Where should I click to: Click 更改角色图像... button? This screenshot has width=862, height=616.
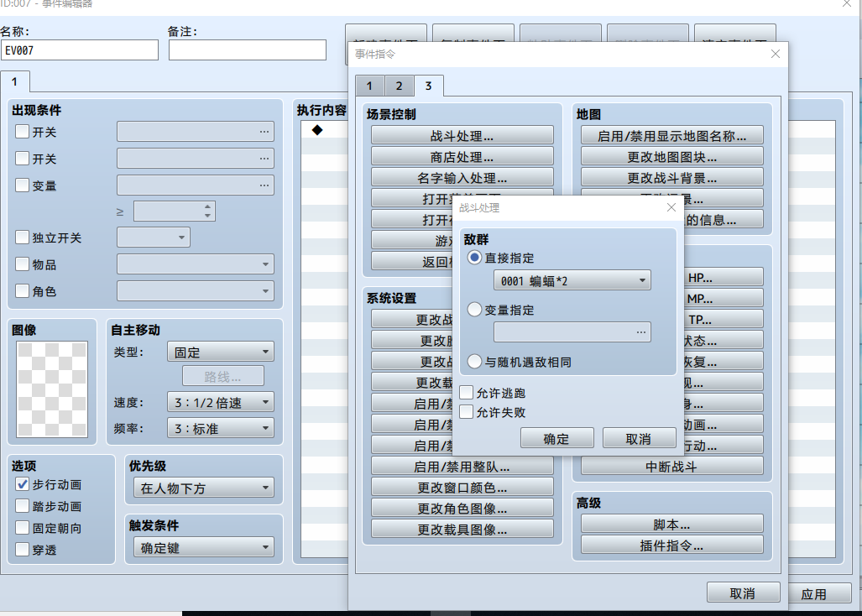point(462,509)
